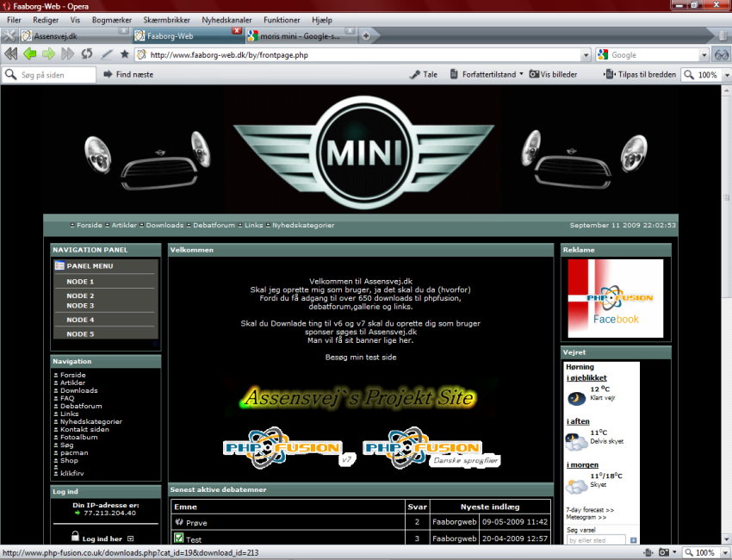The width and height of the screenshot is (732, 560).
Task: Click the binoculars icon beside Google search
Action: pos(722,54)
